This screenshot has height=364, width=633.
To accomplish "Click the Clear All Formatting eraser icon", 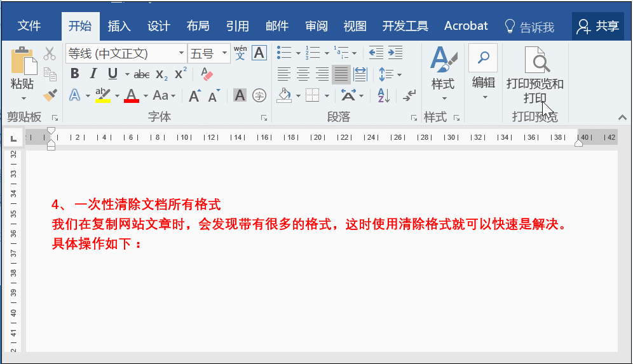I will [x=207, y=74].
